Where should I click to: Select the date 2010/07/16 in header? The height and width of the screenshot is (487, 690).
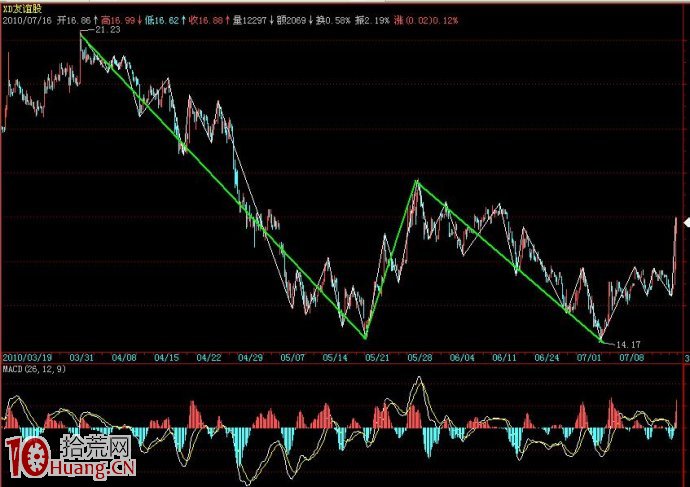click(27, 20)
